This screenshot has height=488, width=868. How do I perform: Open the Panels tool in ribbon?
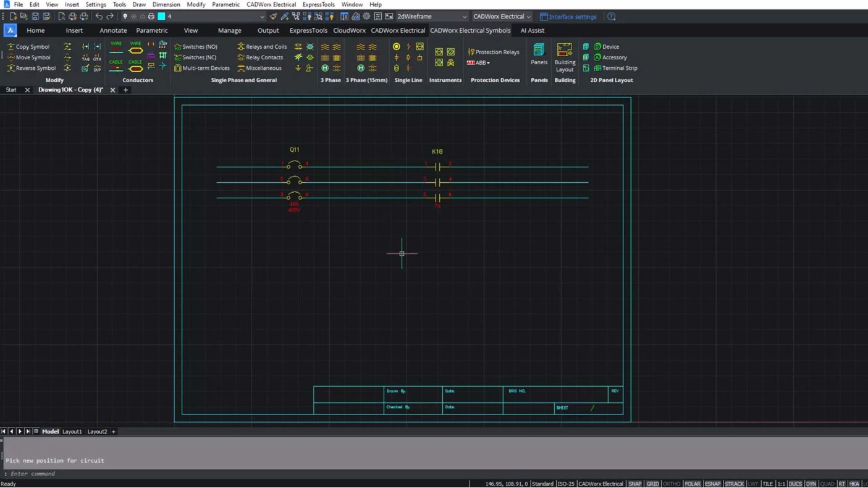click(x=539, y=54)
